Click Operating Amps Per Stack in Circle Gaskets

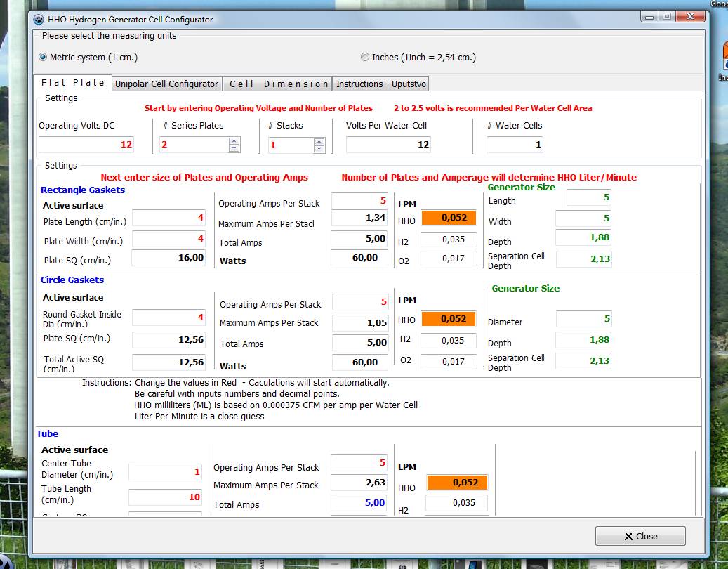359,302
